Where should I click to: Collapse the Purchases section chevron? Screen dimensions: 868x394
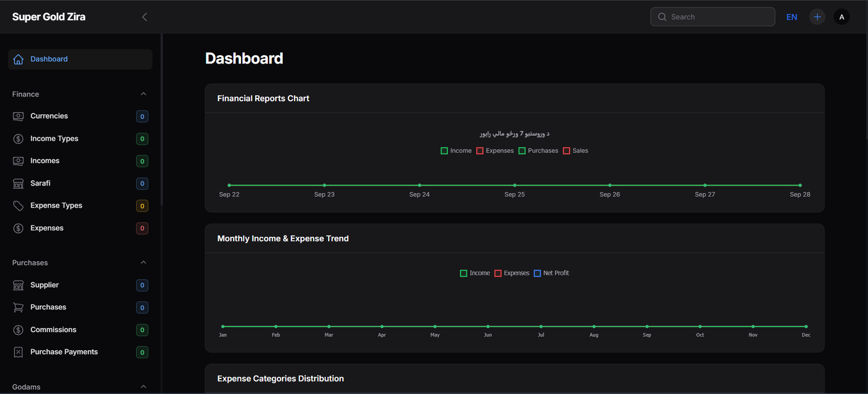(143, 263)
